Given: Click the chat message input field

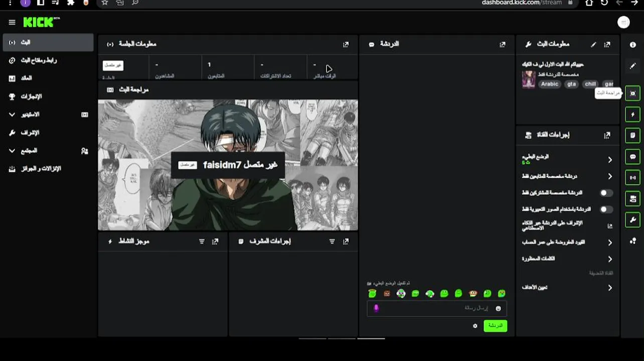Looking at the screenshot, I should [x=436, y=308].
